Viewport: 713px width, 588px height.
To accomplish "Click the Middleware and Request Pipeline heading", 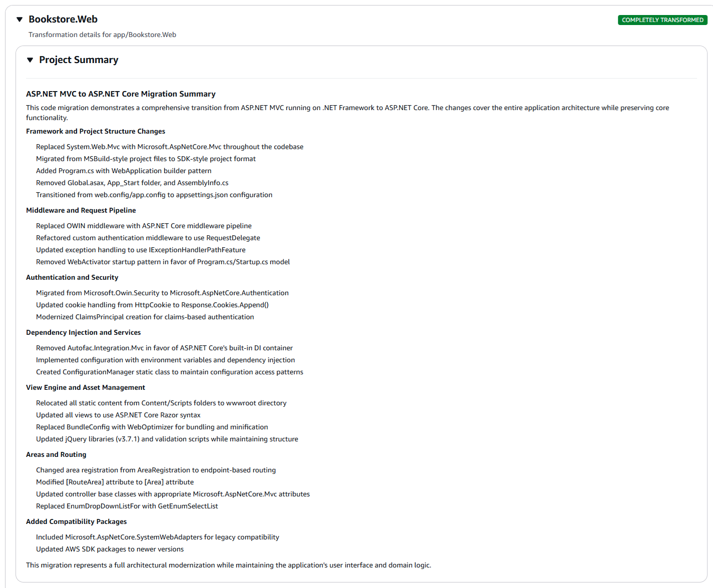I will (x=81, y=210).
